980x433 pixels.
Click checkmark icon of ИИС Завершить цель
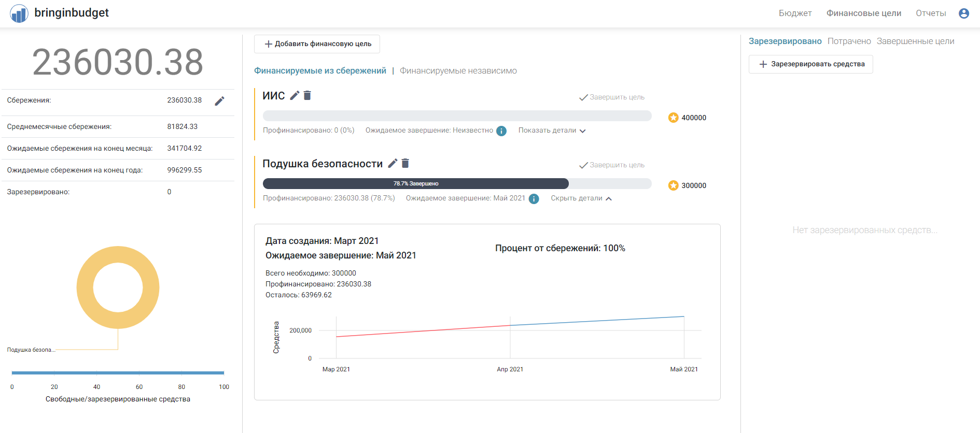tap(583, 97)
